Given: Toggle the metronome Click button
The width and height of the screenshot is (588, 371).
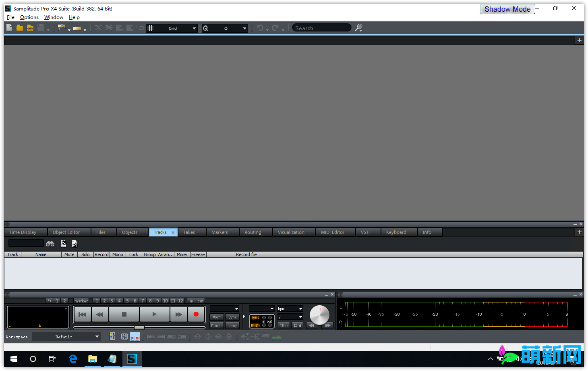Looking at the screenshot, I should 284,325.
